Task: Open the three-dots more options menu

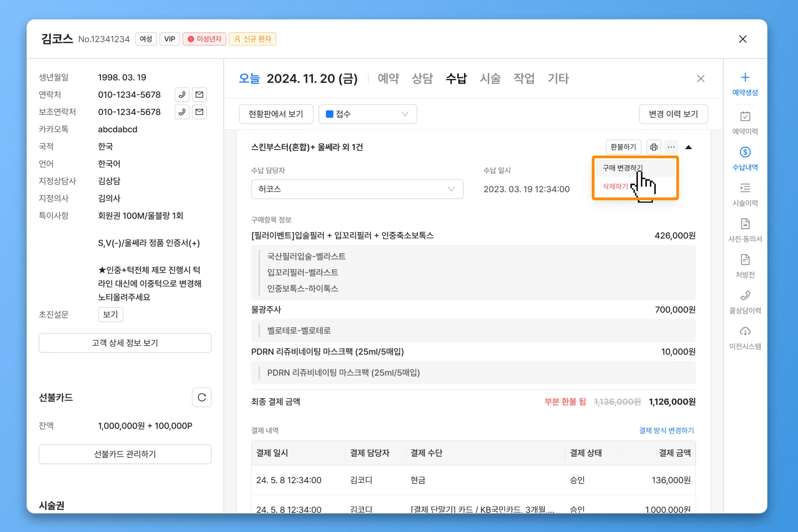Action: [671, 147]
